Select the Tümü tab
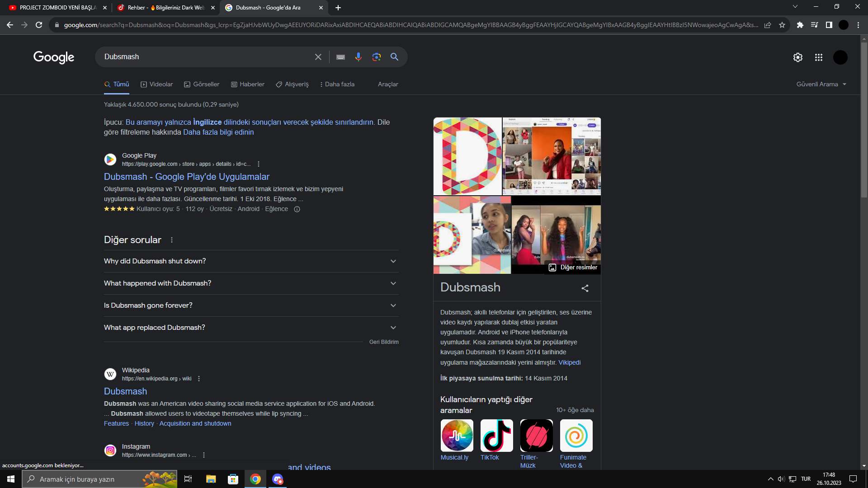This screenshot has width=868, height=488. 117,84
